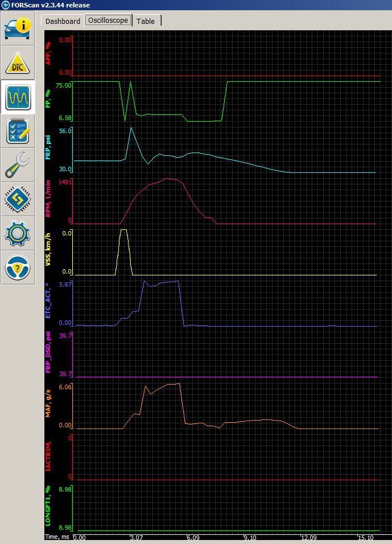392x544 pixels.
Task: Click the 12.09 time axis marker
Action: click(309, 538)
